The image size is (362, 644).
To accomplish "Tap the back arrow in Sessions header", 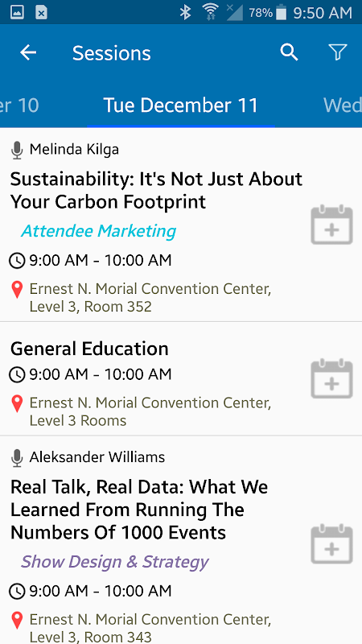I will (28, 52).
